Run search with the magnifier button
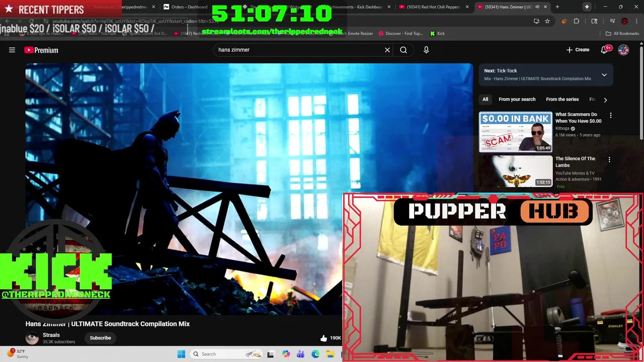Screen dimensions: 644x362 coord(404,50)
